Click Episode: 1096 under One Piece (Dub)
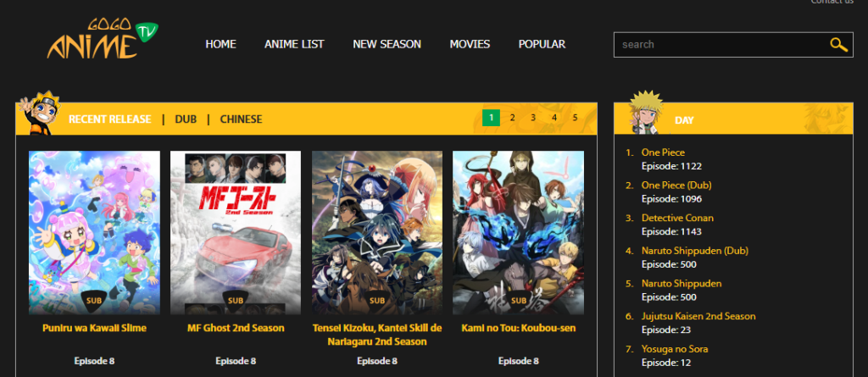This screenshot has height=377, width=868. click(x=671, y=199)
